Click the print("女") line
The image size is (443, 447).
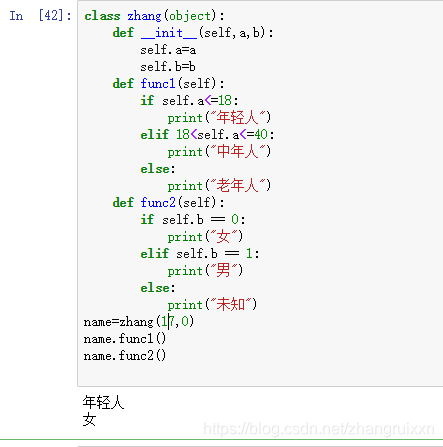tap(205, 237)
